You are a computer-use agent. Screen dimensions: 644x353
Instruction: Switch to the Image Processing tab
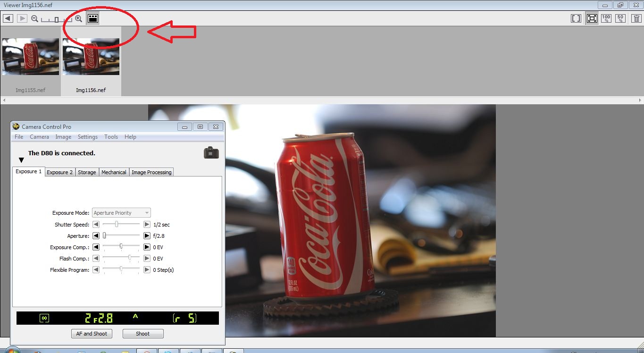151,172
